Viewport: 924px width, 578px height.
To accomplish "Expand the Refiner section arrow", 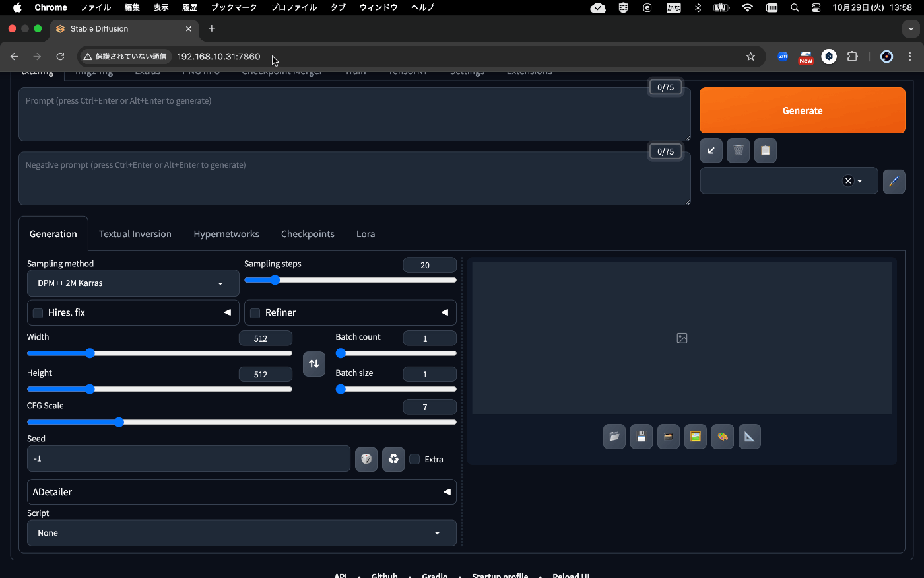I will [445, 312].
